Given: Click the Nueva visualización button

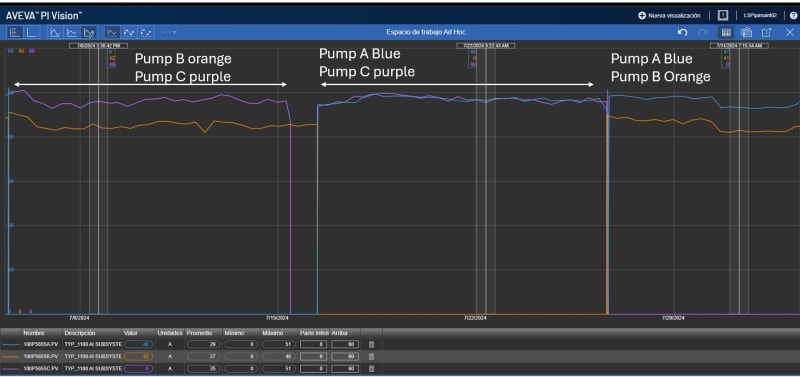Looking at the screenshot, I should tap(669, 16).
